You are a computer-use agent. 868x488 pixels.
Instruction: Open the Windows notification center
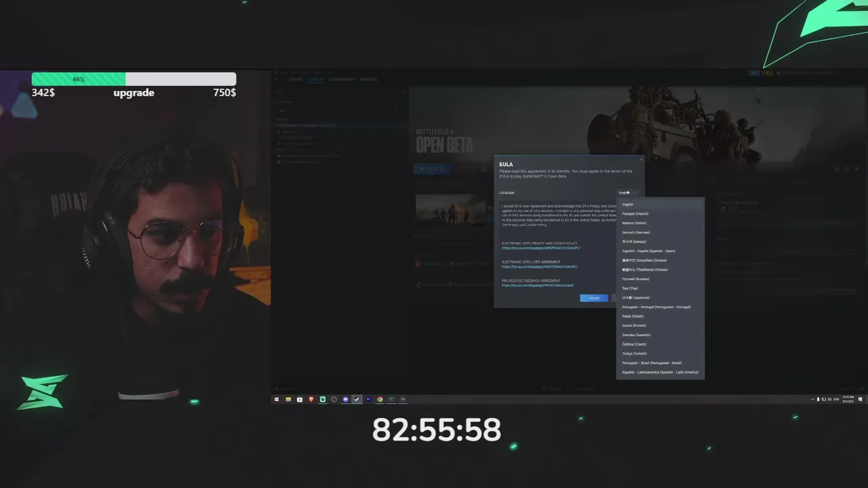[x=861, y=399]
